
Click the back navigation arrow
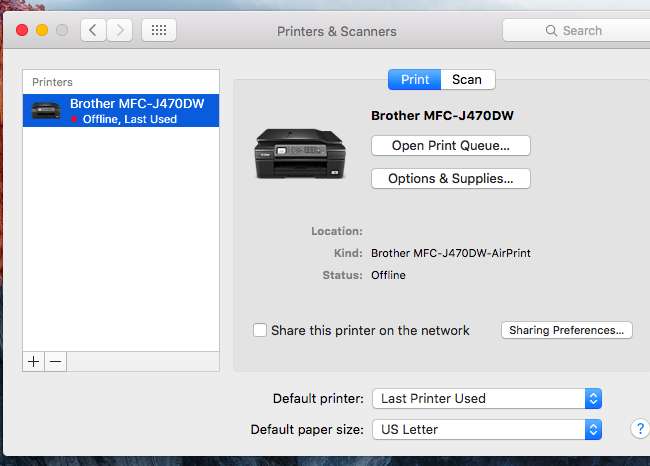(x=93, y=30)
